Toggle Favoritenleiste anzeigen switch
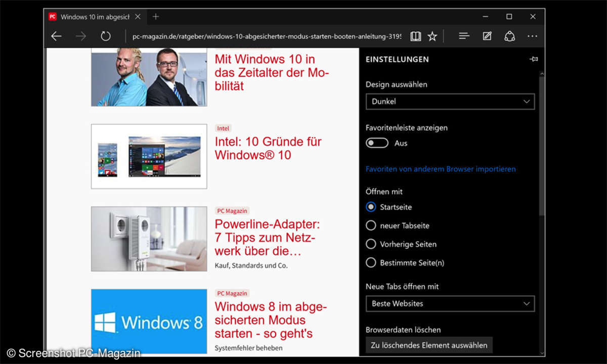This screenshot has width=607, height=364. point(377,143)
